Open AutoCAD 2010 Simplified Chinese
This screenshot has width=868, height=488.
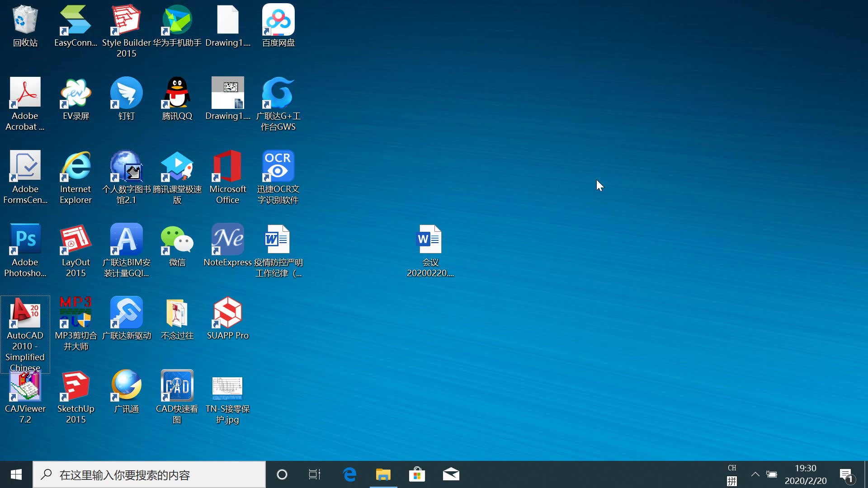(24, 333)
